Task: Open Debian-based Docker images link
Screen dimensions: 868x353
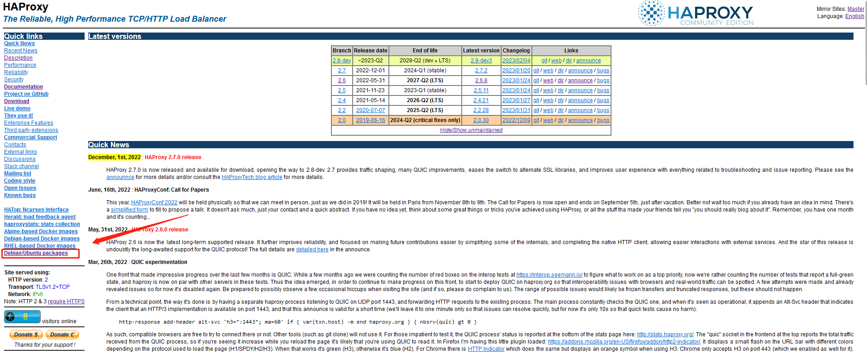Action: tap(42, 239)
